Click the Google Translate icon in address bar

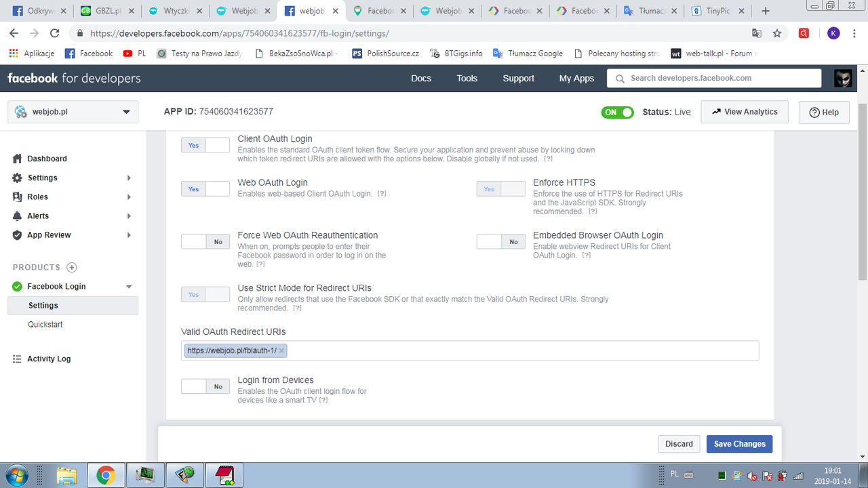click(757, 33)
